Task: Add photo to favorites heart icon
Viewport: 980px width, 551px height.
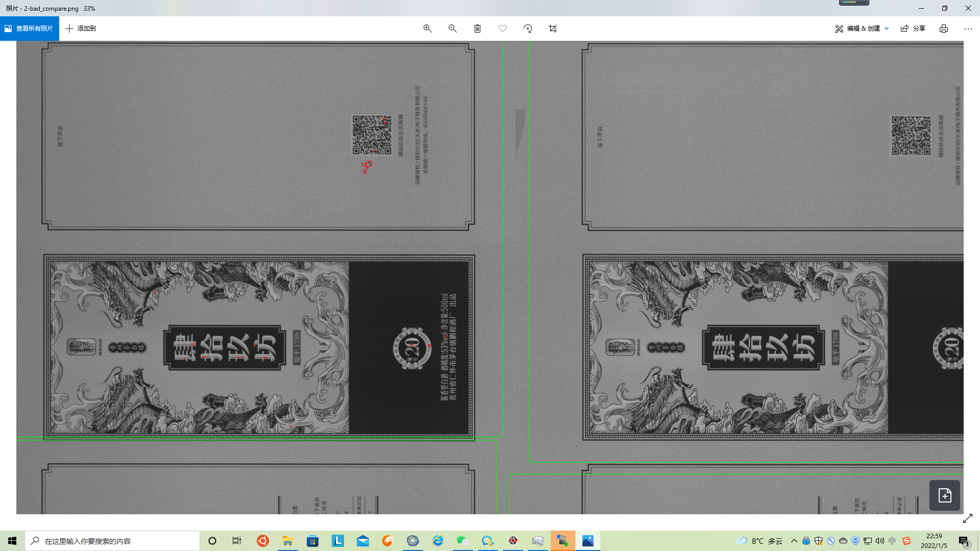Action: coord(503,29)
